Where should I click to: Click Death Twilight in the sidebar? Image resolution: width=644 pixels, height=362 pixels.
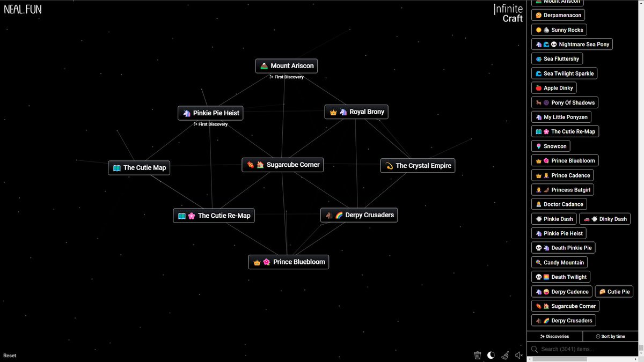coord(561,277)
